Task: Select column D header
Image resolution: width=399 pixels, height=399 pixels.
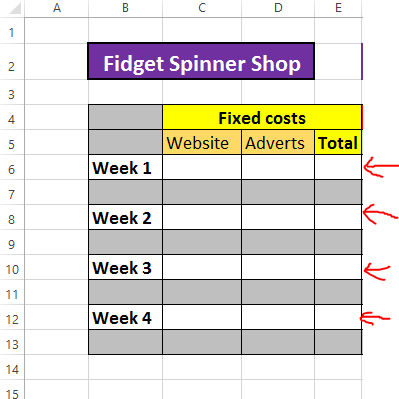Action: pyautogui.click(x=278, y=8)
